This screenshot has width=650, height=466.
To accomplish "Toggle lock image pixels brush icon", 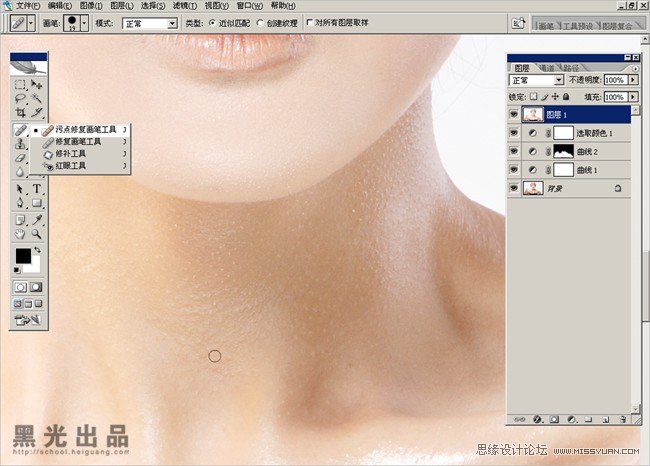I will tap(545, 97).
